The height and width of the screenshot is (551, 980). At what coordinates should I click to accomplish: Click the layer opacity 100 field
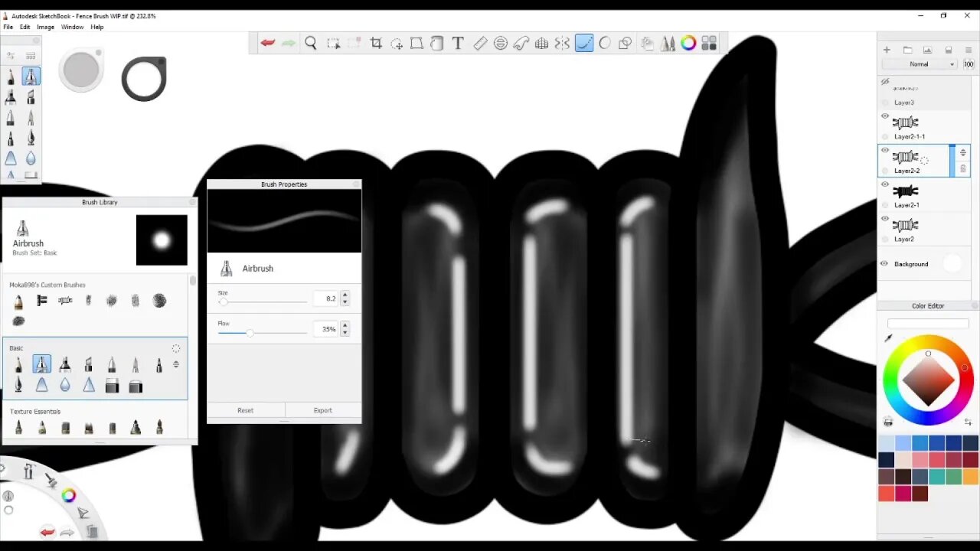tap(969, 64)
